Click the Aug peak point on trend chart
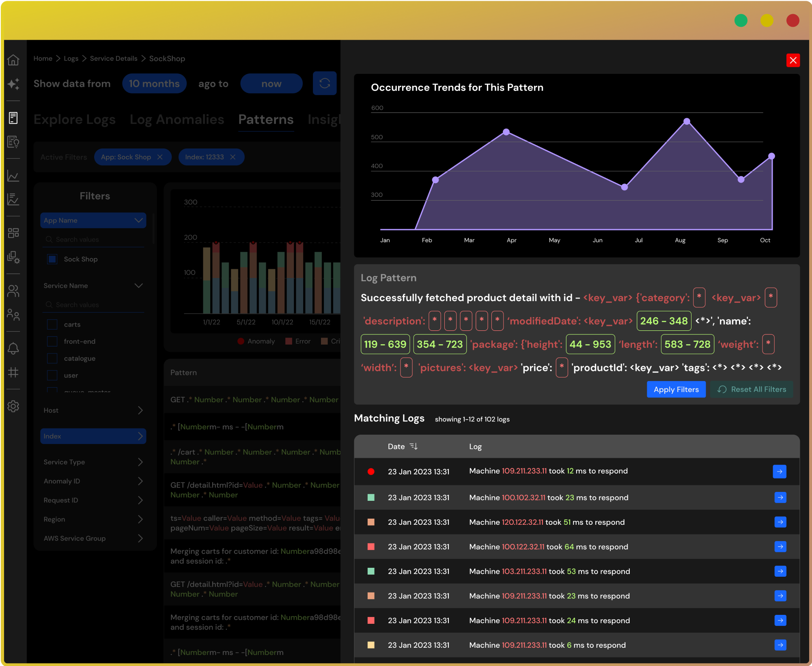 coord(687,121)
